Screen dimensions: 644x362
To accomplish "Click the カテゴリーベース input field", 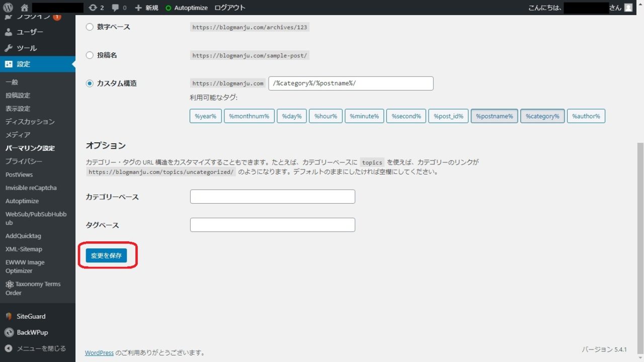I will [272, 197].
